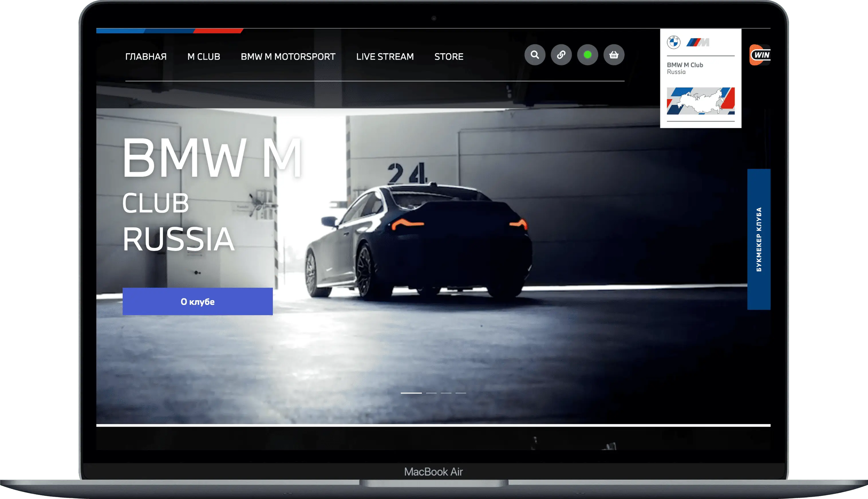
Task: Click the BMW M stripes logo
Action: 698,42
